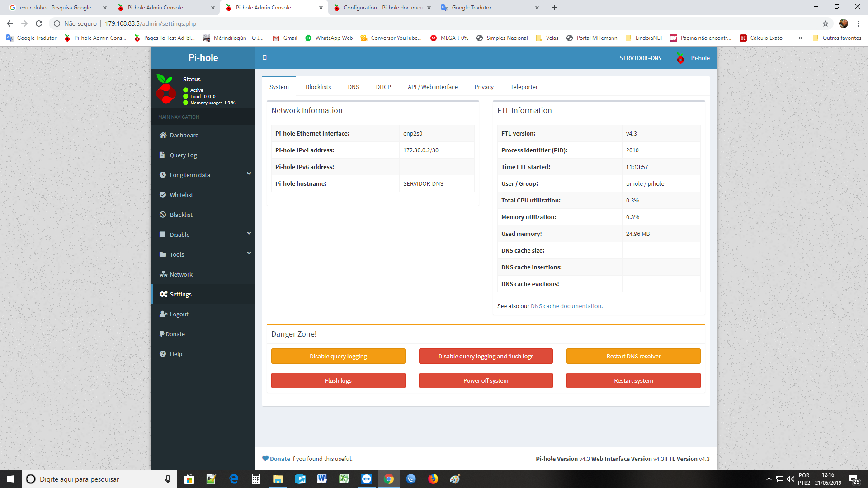Open the Chrome profile avatar
The width and height of the screenshot is (868, 488).
coord(844,23)
